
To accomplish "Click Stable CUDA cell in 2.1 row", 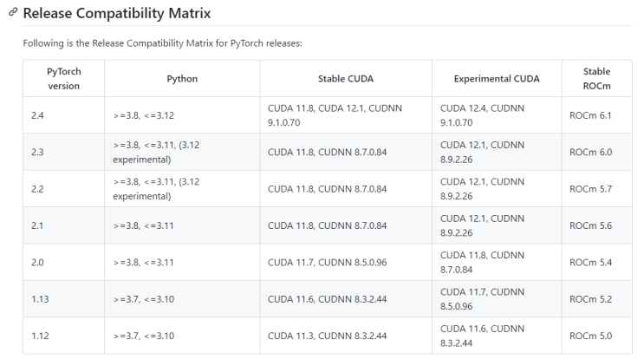I will coord(346,225).
